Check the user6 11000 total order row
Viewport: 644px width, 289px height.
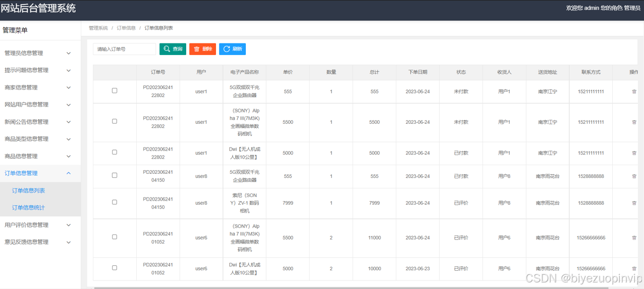click(x=115, y=237)
